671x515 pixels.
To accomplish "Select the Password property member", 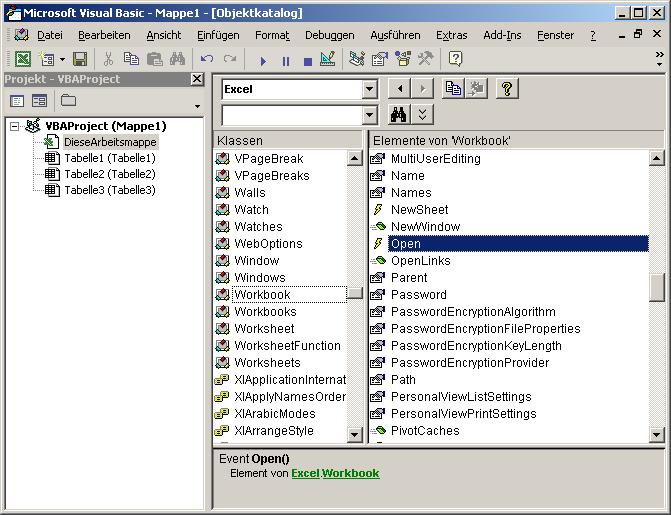I will coord(419,295).
